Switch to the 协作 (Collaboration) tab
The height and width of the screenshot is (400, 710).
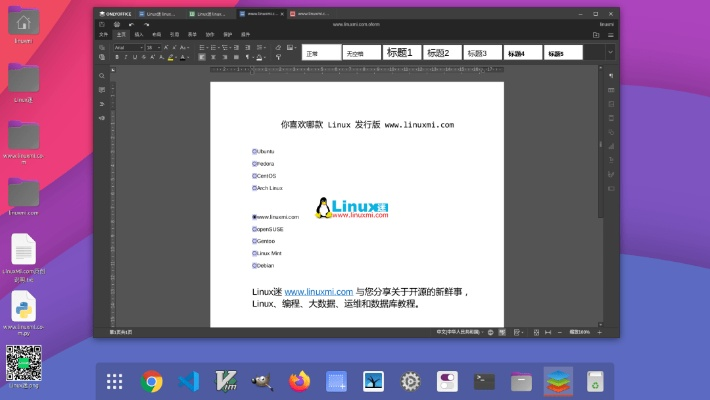click(x=210, y=35)
